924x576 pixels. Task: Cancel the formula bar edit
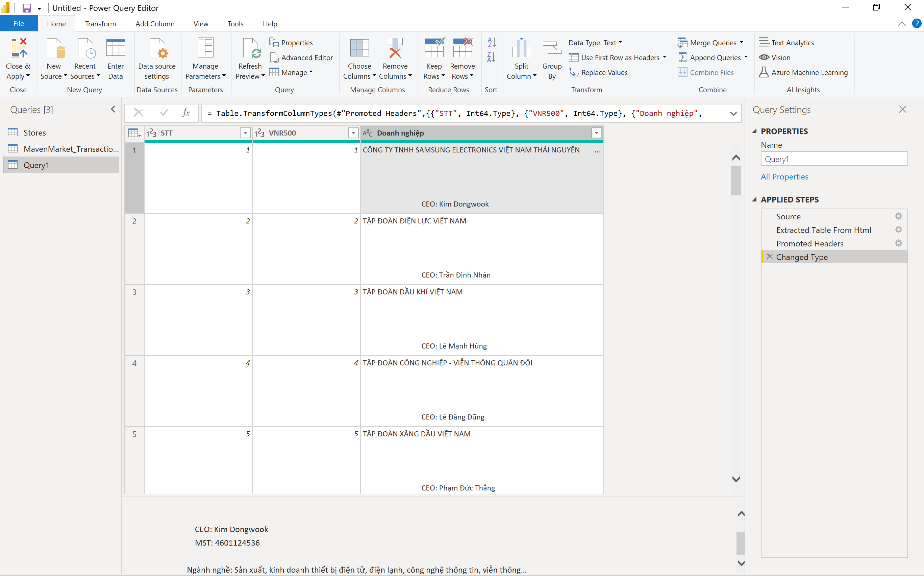138,113
